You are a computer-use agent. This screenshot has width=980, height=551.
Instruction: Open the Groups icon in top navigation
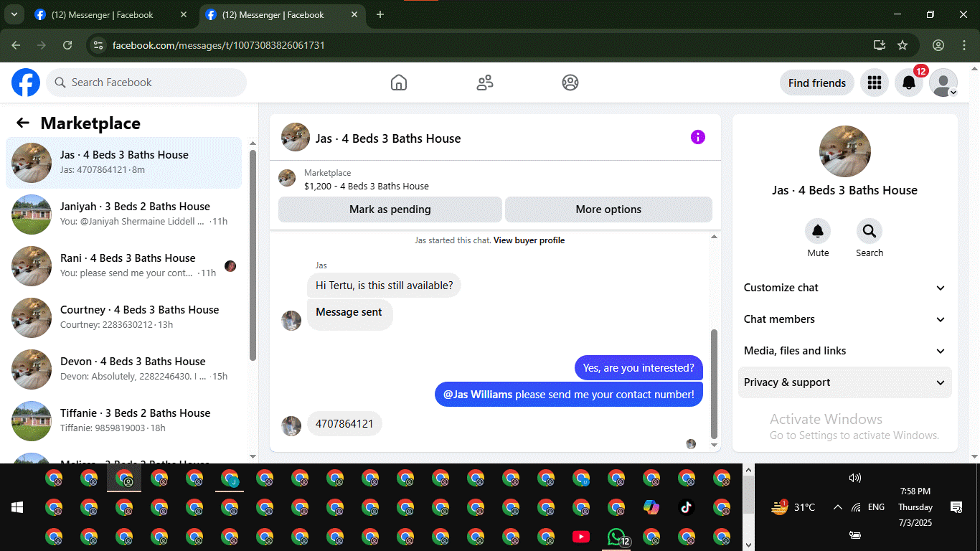click(x=570, y=83)
